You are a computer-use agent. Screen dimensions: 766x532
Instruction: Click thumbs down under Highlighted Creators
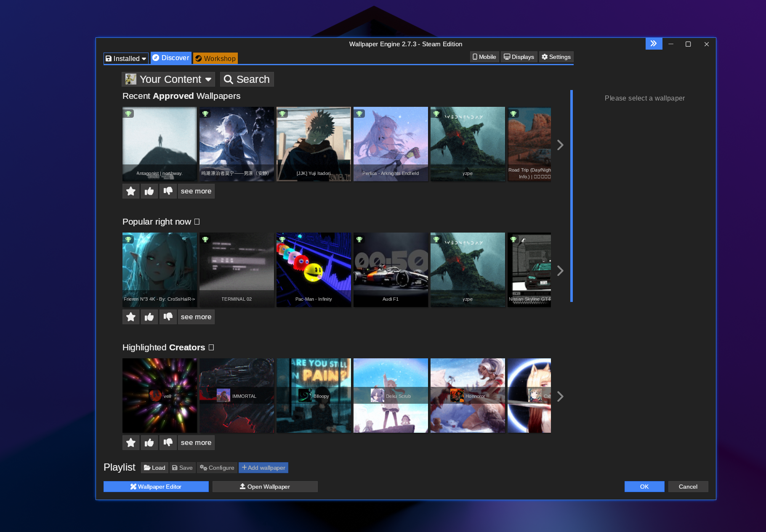tap(168, 443)
